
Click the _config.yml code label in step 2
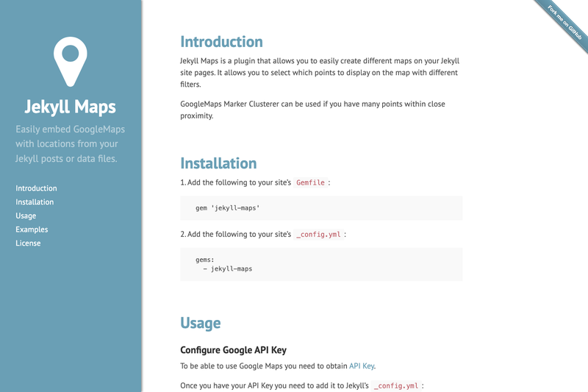318,235
